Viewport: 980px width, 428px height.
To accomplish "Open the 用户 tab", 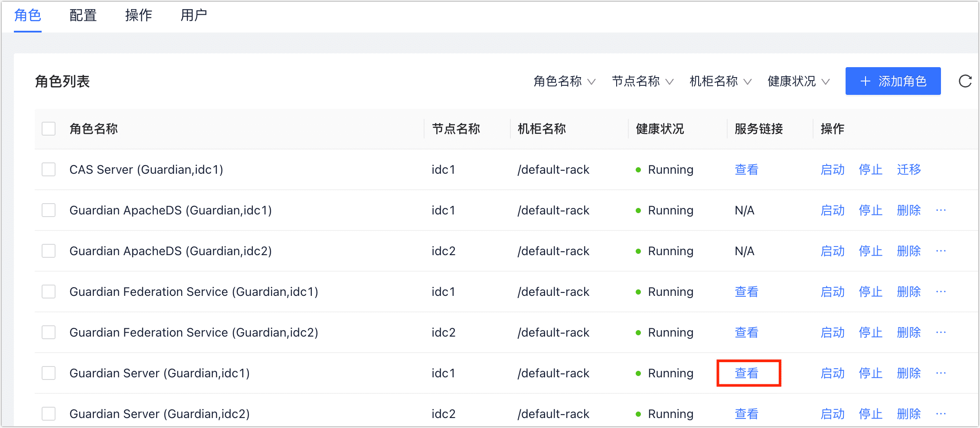I will [194, 15].
